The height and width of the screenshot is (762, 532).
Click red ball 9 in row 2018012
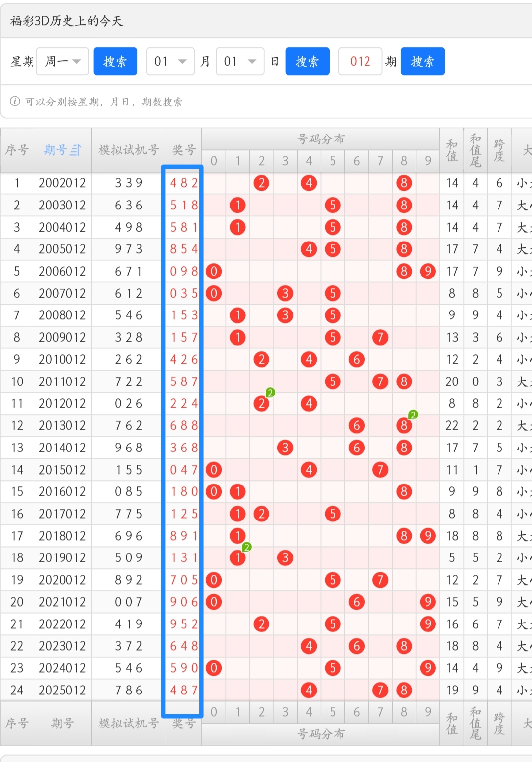coord(428,536)
